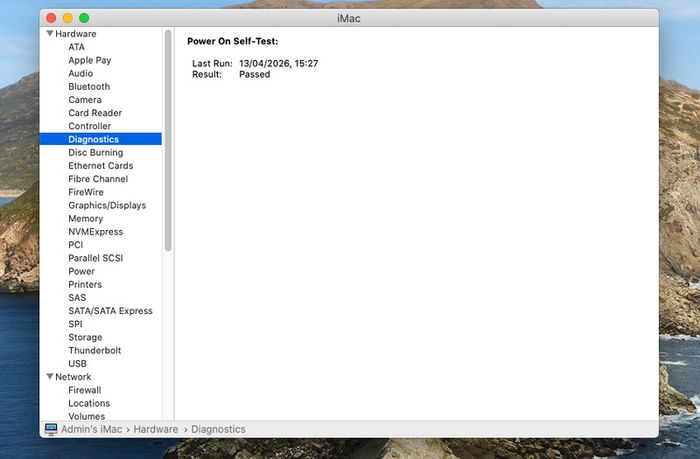Select the highlighted Diagnostics entry
Image resolution: width=700 pixels, height=459 pixels.
[101, 139]
